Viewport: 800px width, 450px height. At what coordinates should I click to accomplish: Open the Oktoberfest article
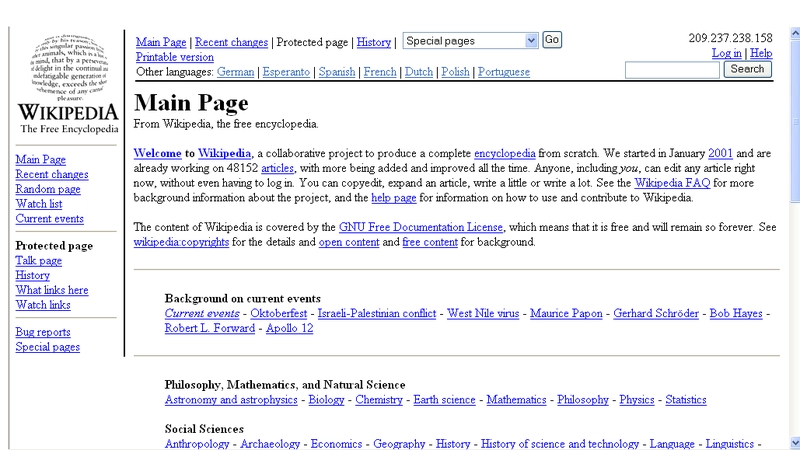point(279,314)
